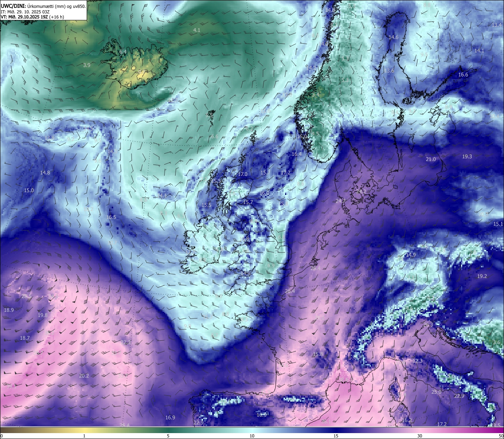Click the '16.9' value west of Iberia

170,417
